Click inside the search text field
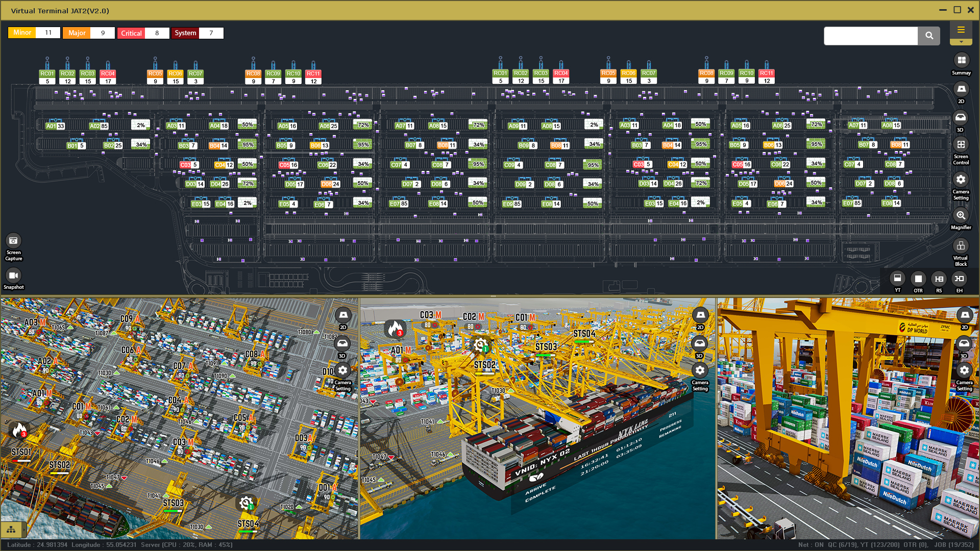Screen dimensions: 980x551 click(870, 36)
